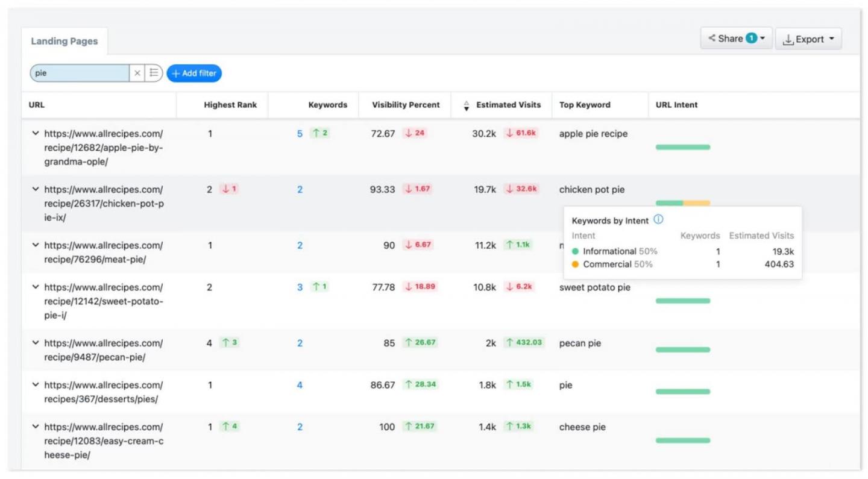Click the URL Intent column header
868x479 pixels.
tap(677, 105)
